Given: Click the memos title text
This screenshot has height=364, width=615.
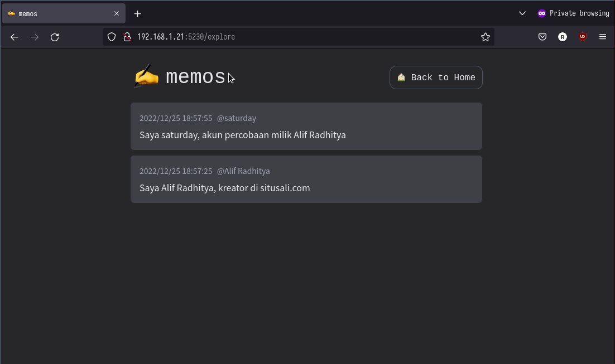Looking at the screenshot, I should pos(195,77).
